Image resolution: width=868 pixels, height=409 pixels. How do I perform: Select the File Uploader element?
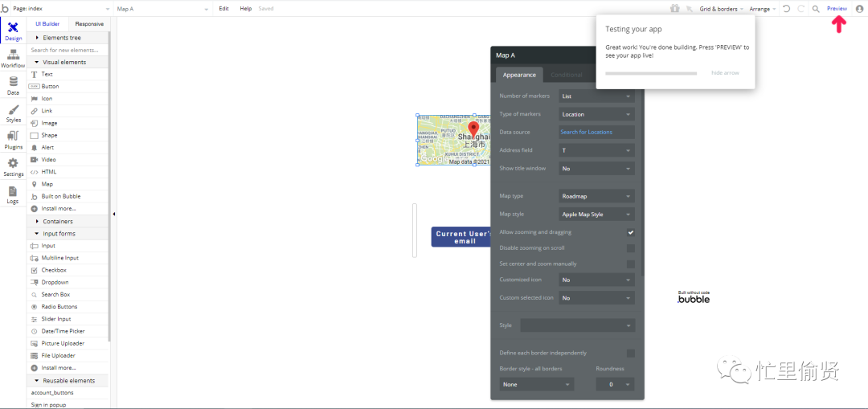coord(68,355)
